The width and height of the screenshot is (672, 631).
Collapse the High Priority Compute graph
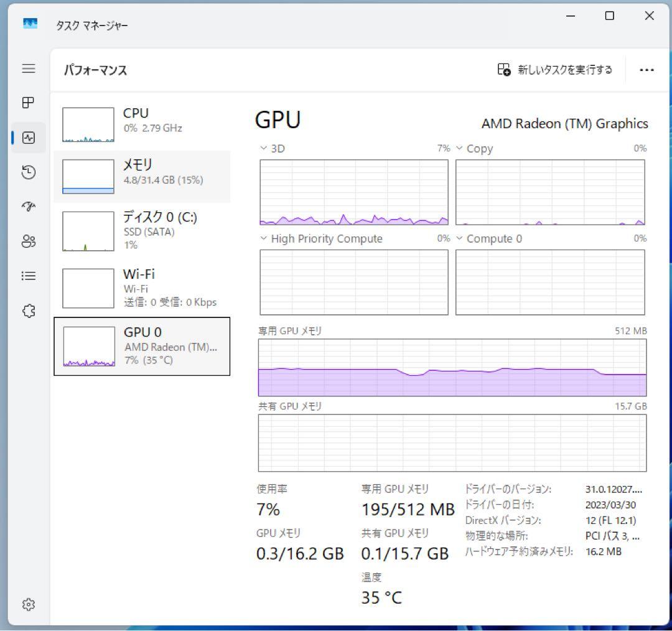pyautogui.click(x=263, y=238)
